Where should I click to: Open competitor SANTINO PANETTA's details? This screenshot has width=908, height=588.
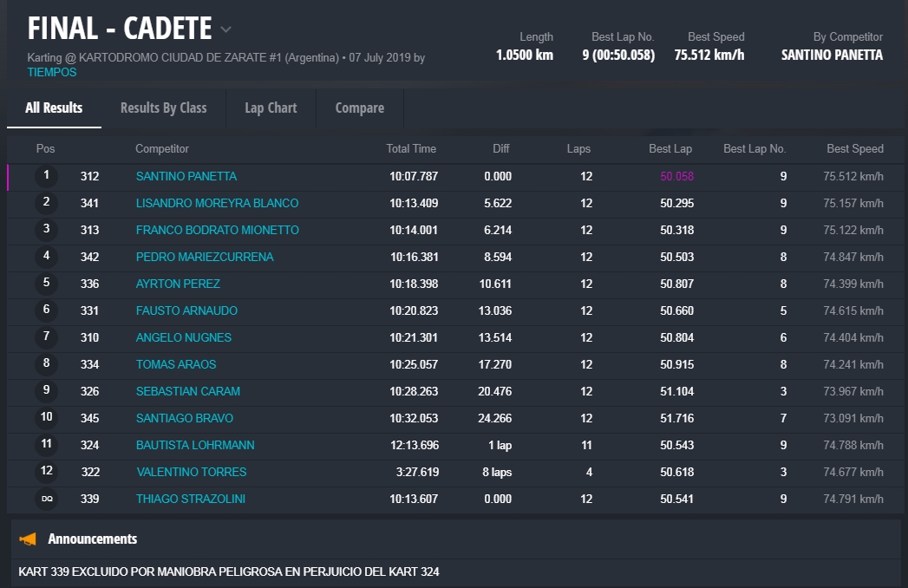tap(186, 176)
